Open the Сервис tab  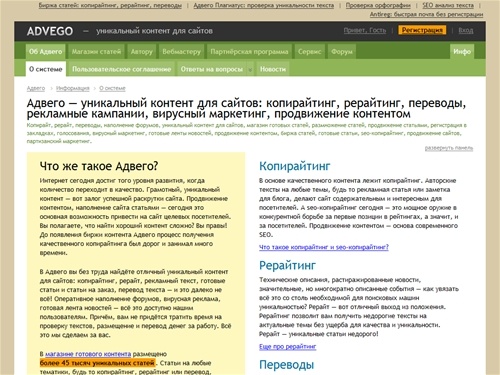(x=310, y=51)
